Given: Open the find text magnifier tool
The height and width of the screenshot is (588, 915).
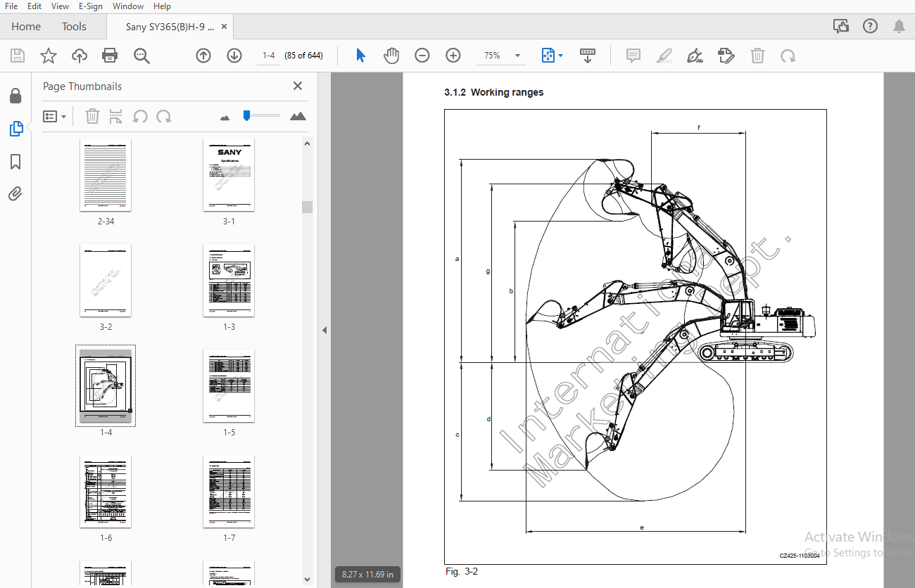Looking at the screenshot, I should coord(141,56).
